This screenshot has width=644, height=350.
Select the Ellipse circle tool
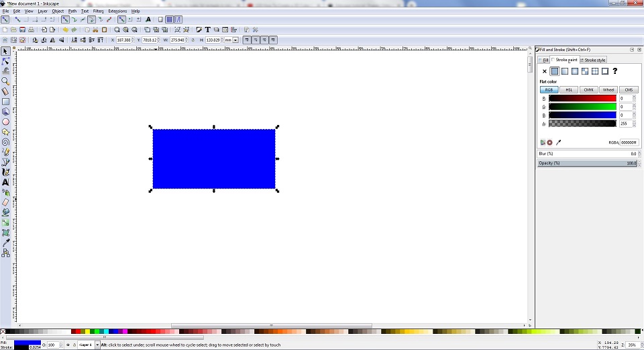pos(5,122)
